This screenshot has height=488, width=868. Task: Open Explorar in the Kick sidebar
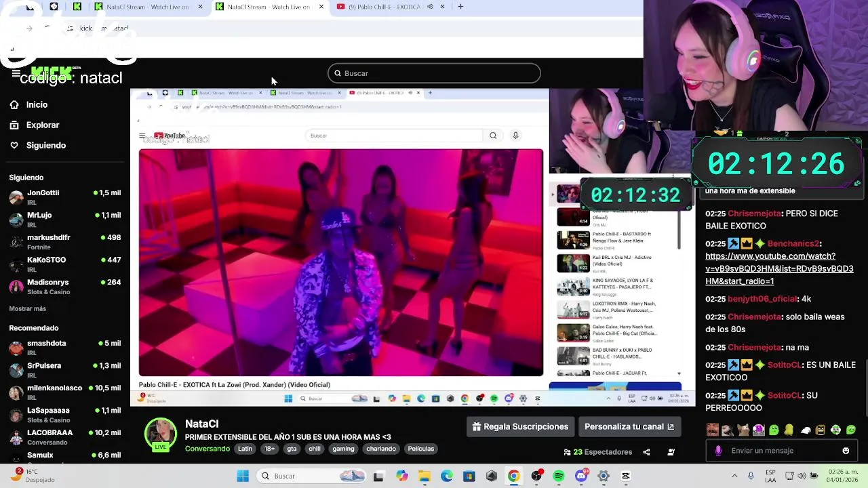(x=34, y=125)
